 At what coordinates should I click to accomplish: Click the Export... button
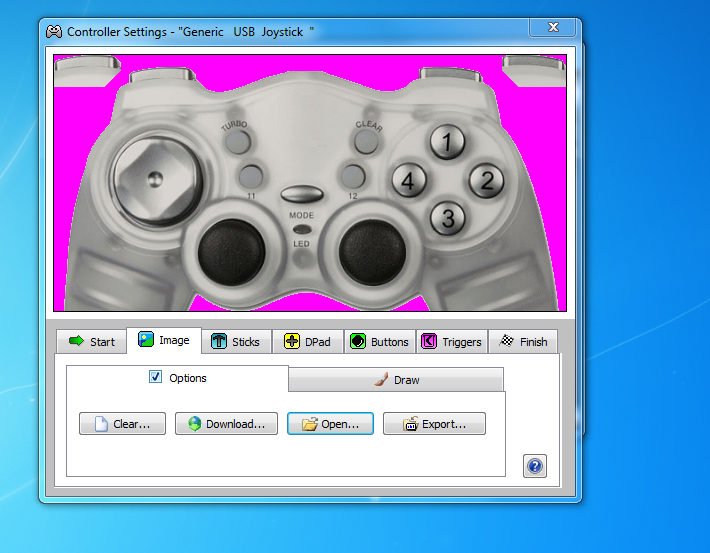(x=434, y=424)
